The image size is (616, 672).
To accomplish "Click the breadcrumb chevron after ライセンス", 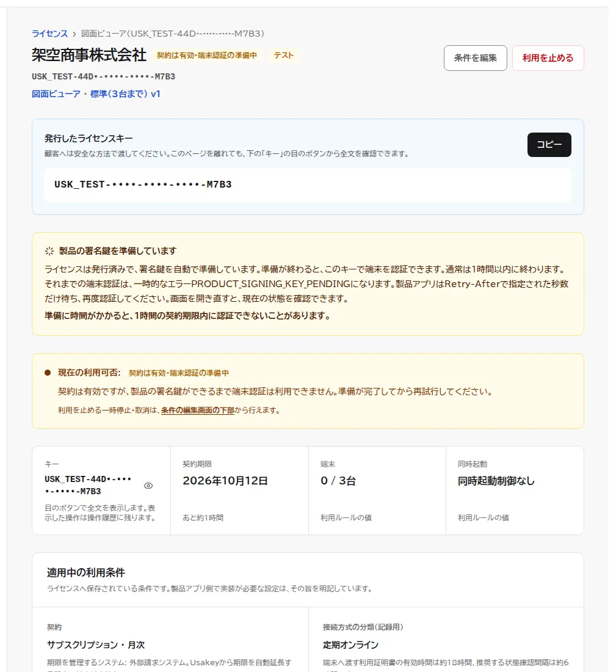I will [x=74, y=34].
